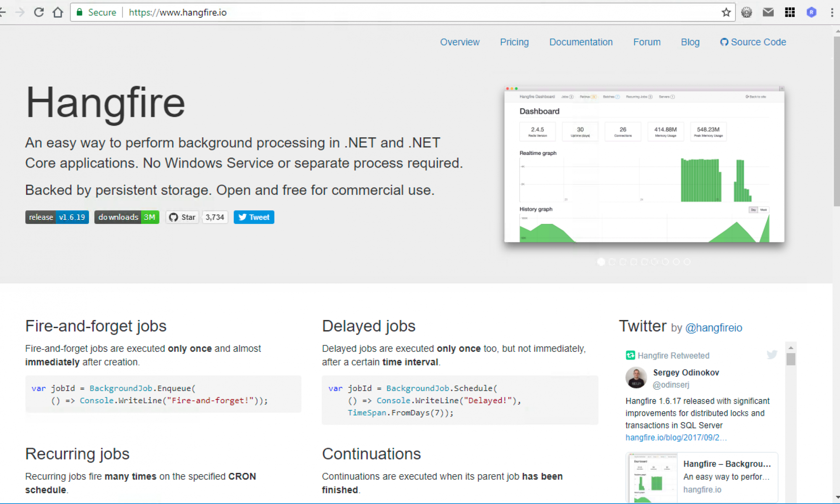Click the Twitter bird icon in the tweet card
840x504 pixels.
(x=772, y=354)
